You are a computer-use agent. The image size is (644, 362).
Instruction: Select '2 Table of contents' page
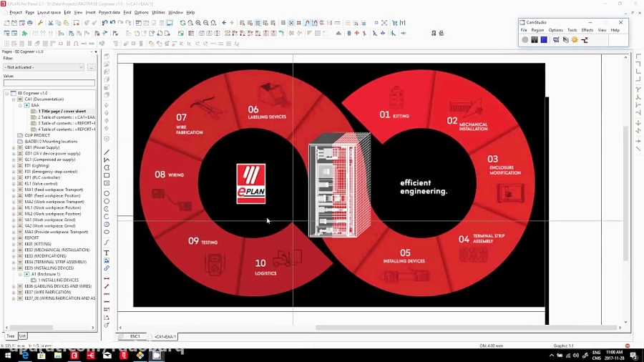click(67, 117)
